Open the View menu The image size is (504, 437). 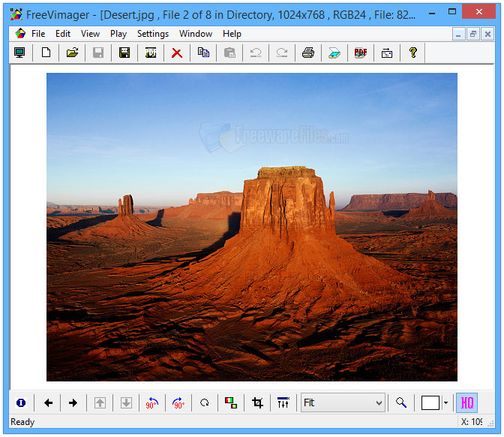click(90, 34)
